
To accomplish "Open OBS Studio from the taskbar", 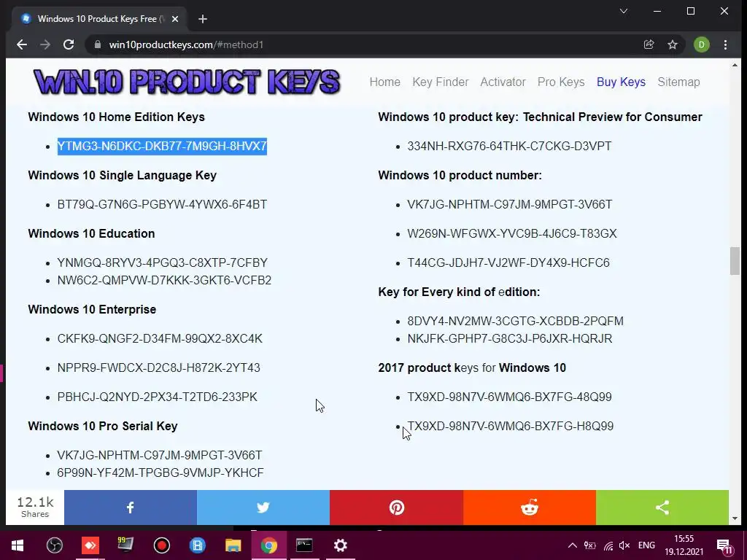I will coord(54,545).
